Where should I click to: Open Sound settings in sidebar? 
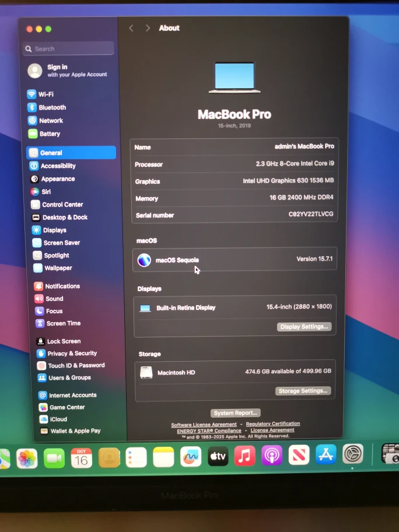point(49,299)
